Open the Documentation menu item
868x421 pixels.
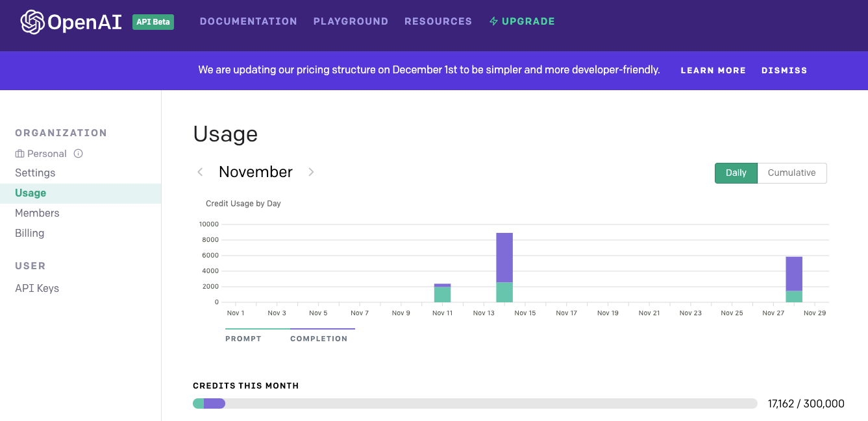point(249,21)
